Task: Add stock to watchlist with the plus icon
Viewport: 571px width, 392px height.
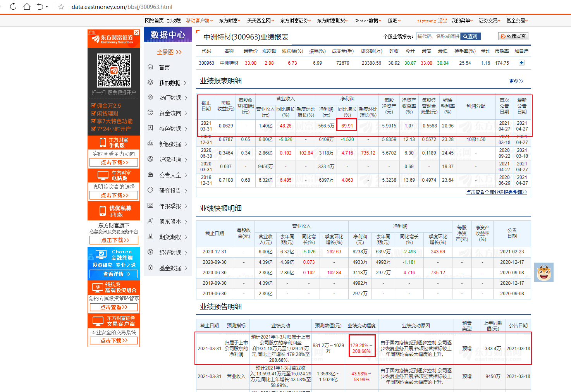Action: point(521,63)
